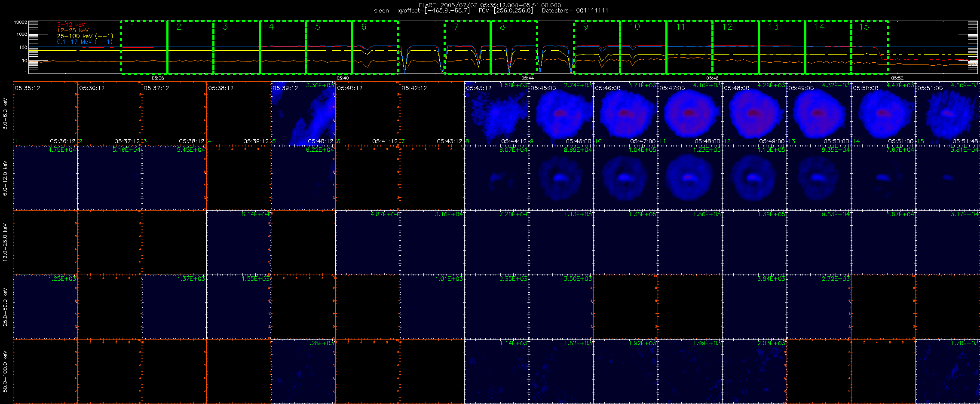Open the 6-12 keV image with peak 1.10E+05
This screenshot has height=404, width=980.
tap(755, 178)
